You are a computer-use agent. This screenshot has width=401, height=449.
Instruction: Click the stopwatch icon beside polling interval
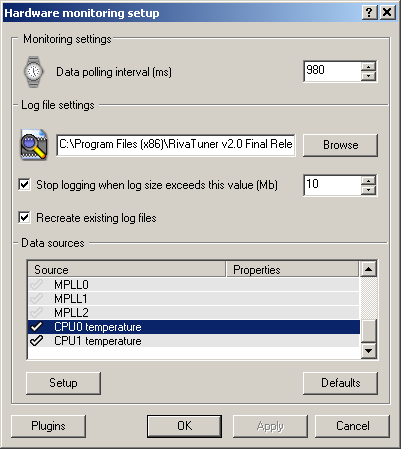(x=33, y=72)
